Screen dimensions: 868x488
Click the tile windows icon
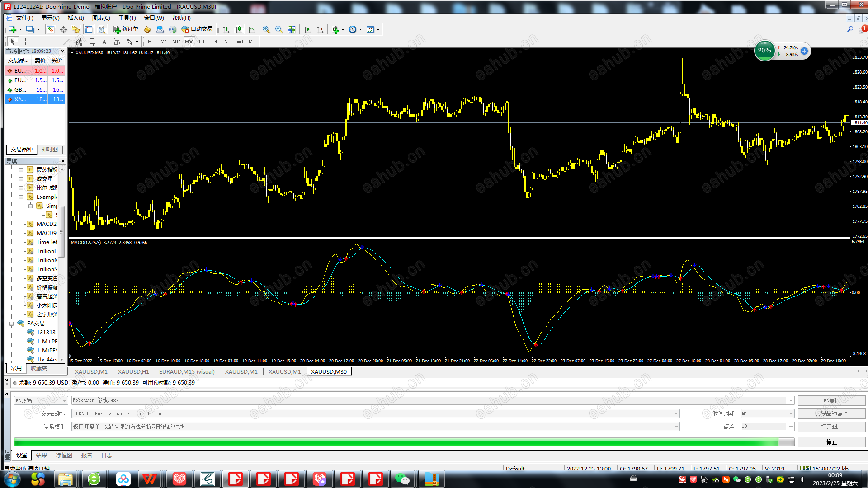292,29
